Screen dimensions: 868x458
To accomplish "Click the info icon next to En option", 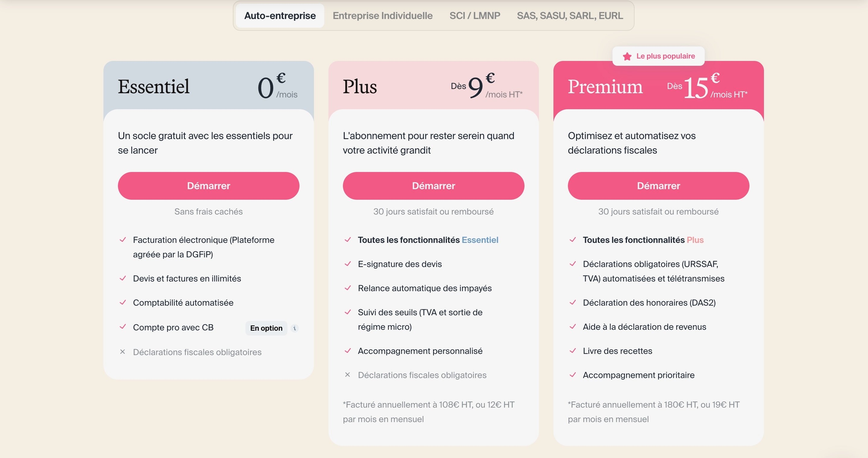I will coord(294,328).
